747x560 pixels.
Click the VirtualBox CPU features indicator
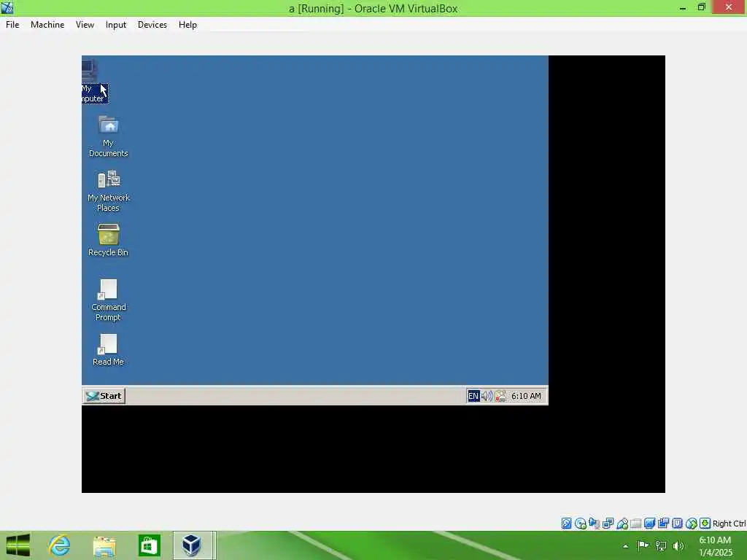[677, 524]
